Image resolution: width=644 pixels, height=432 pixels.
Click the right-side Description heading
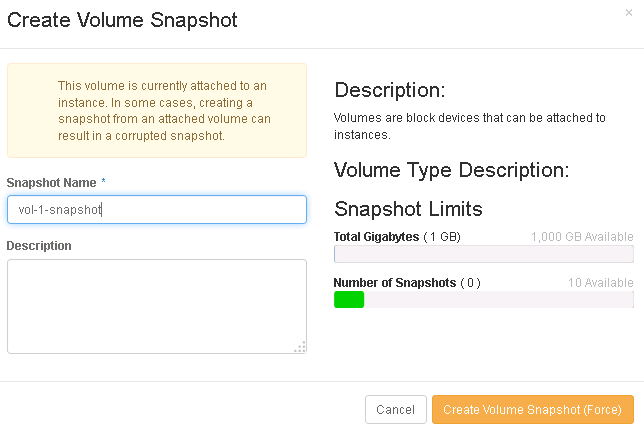pos(389,90)
